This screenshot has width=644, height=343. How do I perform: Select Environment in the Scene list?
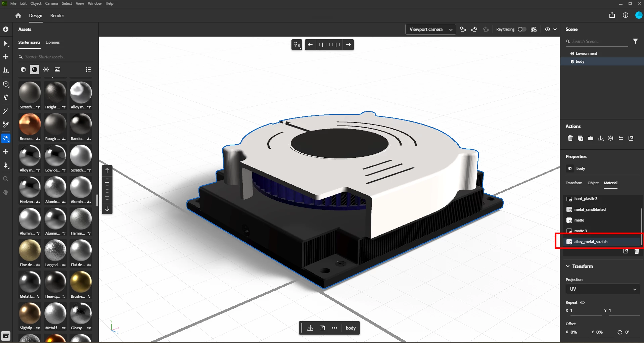602,53
